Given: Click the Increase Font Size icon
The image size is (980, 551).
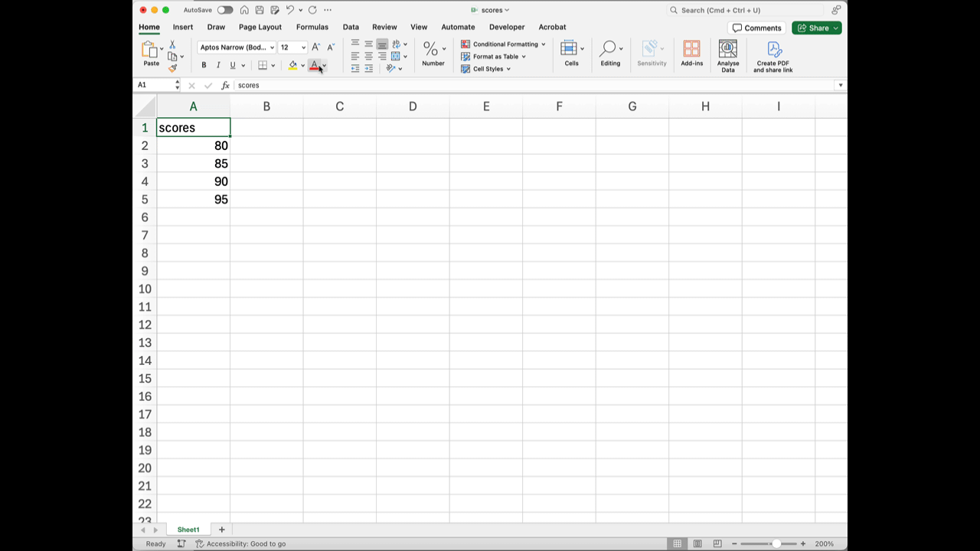Looking at the screenshot, I should coord(315,47).
